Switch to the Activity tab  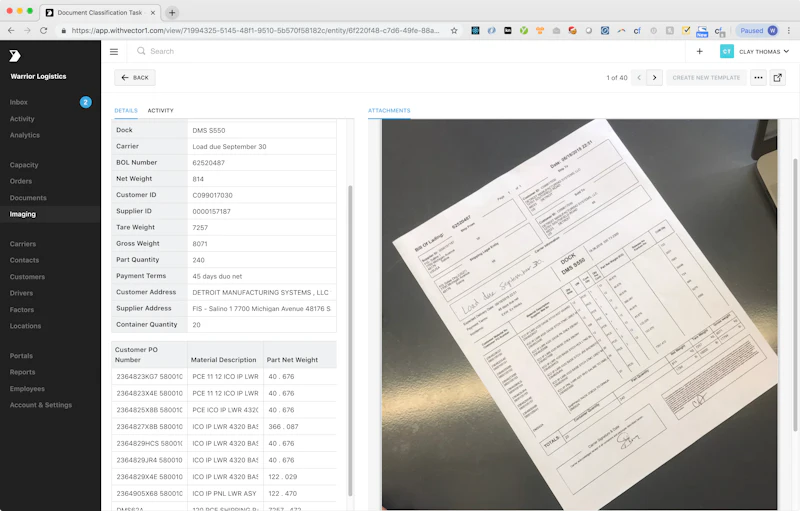160,110
